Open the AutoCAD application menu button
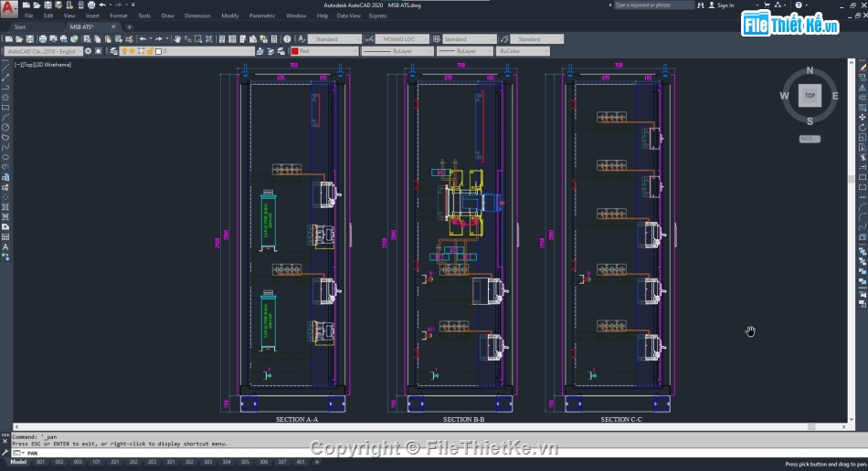This screenshot has width=868, height=471. [9, 8]
